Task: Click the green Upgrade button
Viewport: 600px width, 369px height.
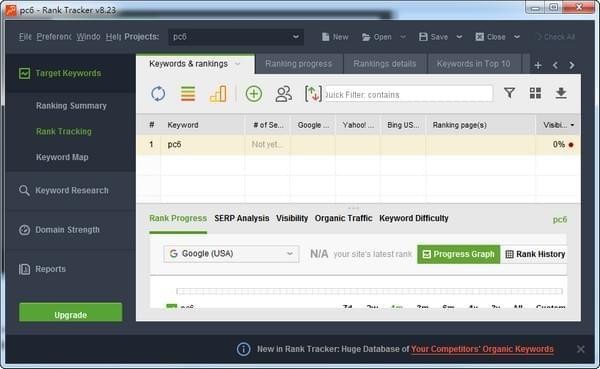Action: pos(71,312)
